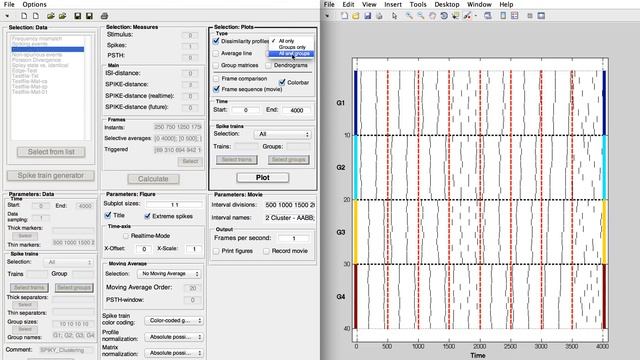Click the Spike train generator button
Image resolution: width=640 pixels, height=360 pixels.
(51, 176)
